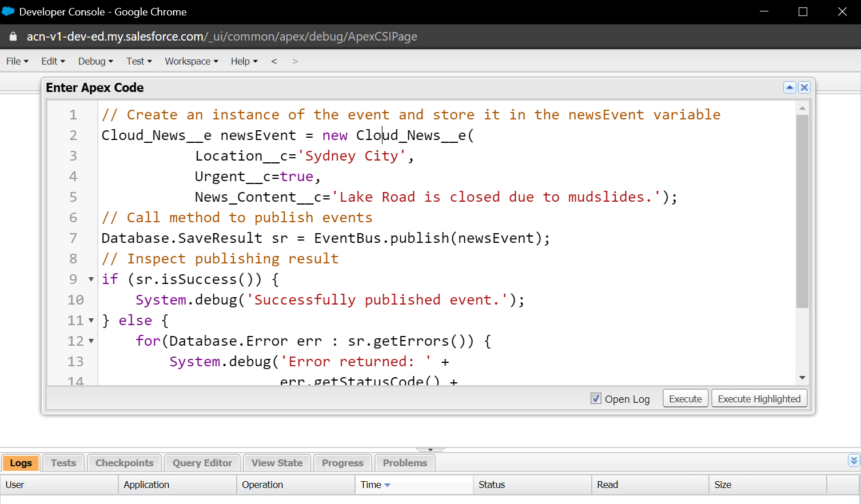Close the Enter Apex Code dialog
Viewport: 861px width, 504px height.
tap(804, 87)
